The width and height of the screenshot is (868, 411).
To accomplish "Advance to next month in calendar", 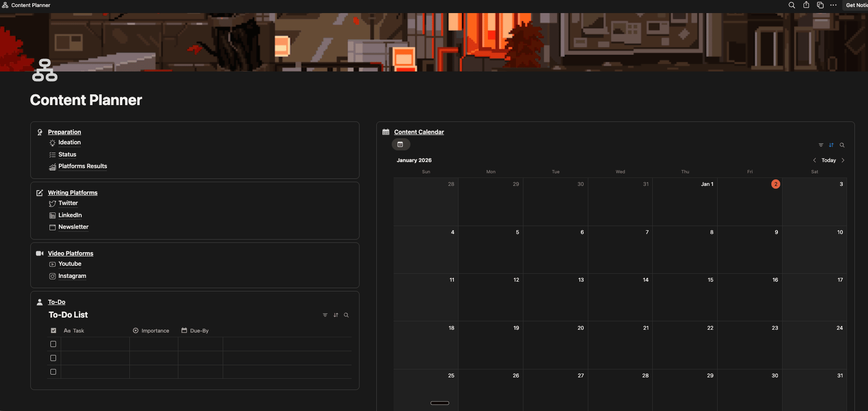I will pyautogui.click(x=843, y=160).
